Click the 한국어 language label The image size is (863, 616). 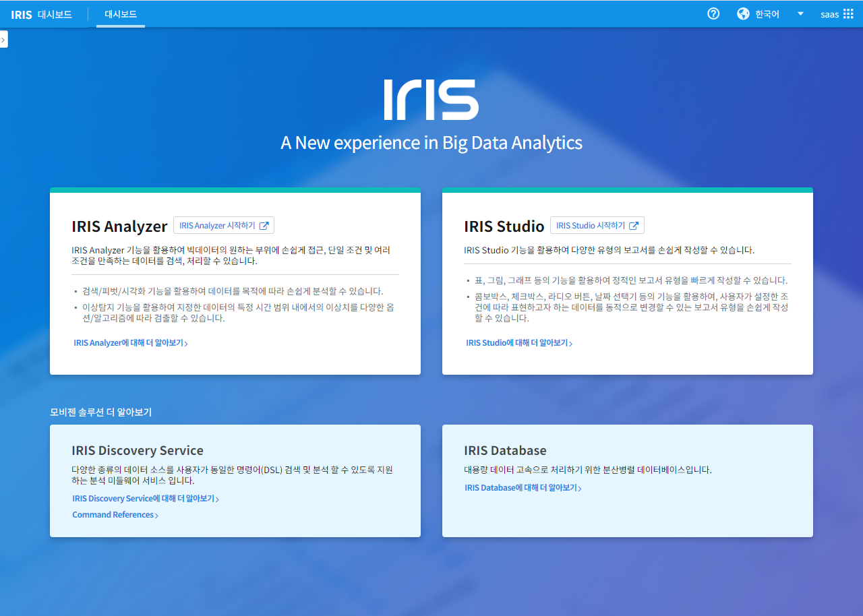point(767,14)
